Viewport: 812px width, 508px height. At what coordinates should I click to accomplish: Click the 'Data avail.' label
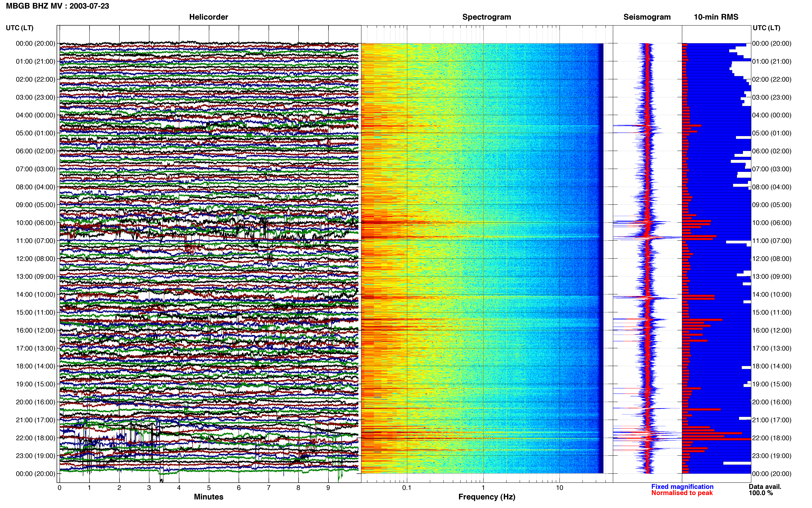[x=765, y=486]
